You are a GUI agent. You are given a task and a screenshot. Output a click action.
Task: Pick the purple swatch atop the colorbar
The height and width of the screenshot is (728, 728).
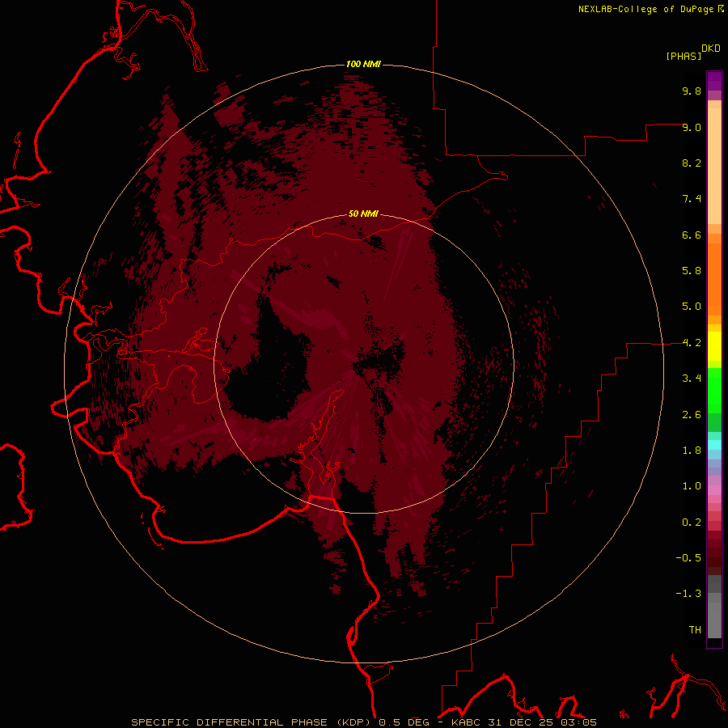(714, 81)
